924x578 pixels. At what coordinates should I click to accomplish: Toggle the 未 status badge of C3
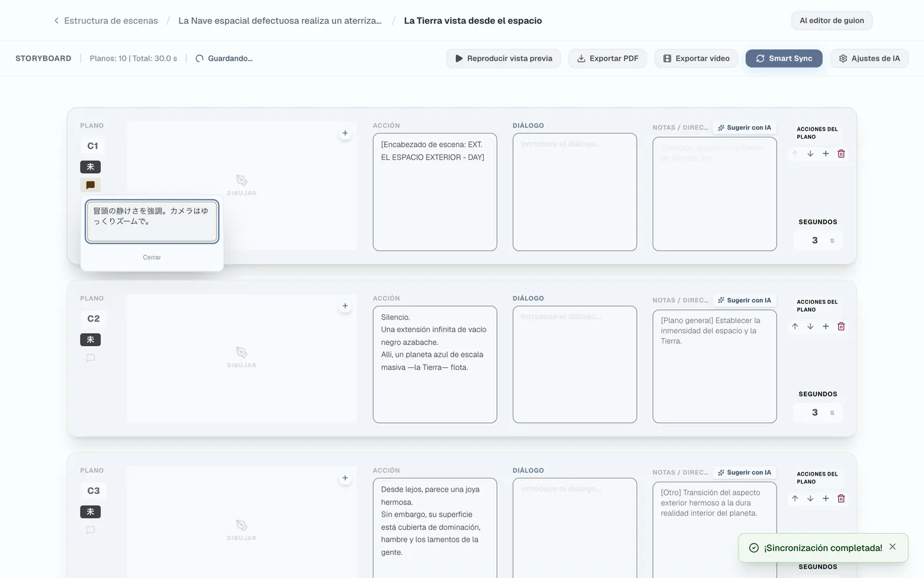point(90,511)
